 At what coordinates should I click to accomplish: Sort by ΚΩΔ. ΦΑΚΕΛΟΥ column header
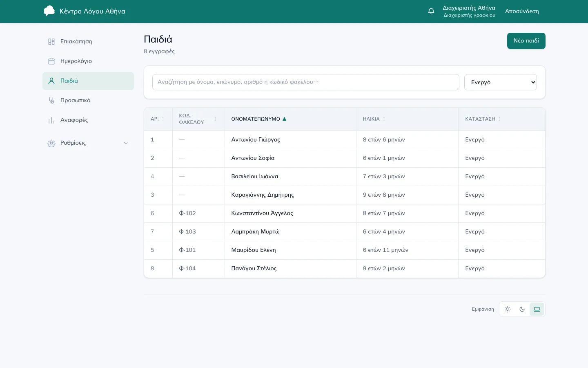(x=198, y=119)
